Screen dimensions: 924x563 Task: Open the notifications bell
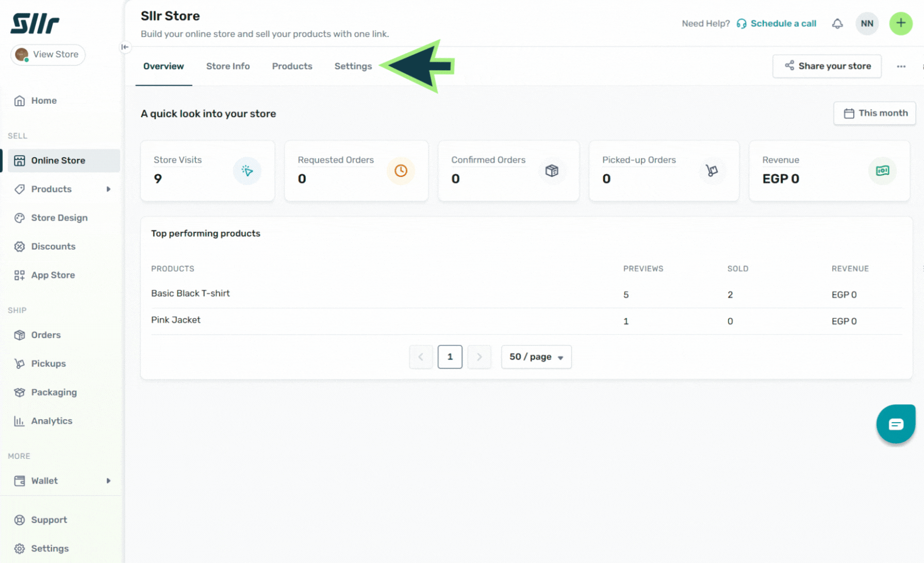click(x=837, y=24)
